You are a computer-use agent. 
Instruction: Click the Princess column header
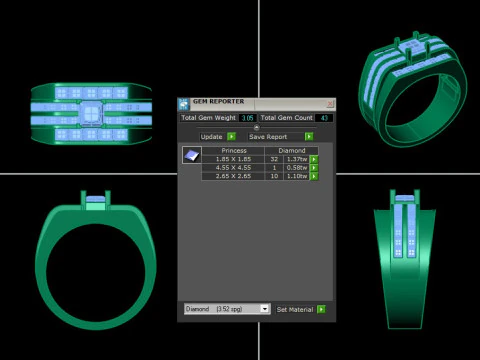[234, 151]
